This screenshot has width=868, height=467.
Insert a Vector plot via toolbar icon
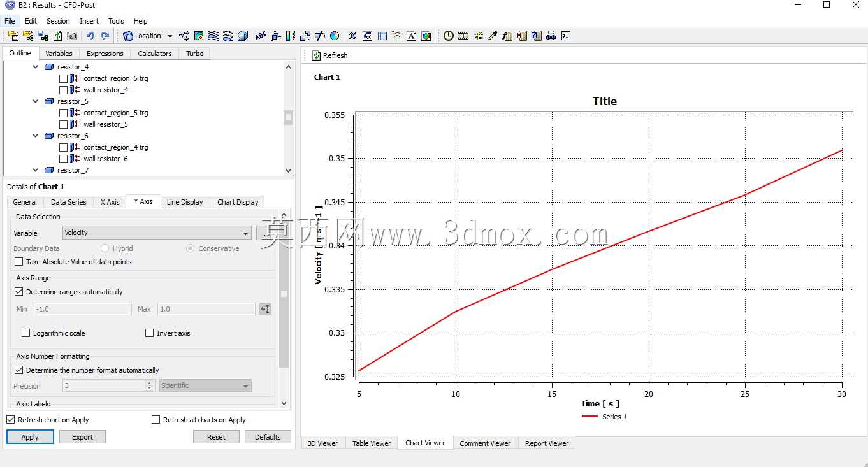pos(184,36)
